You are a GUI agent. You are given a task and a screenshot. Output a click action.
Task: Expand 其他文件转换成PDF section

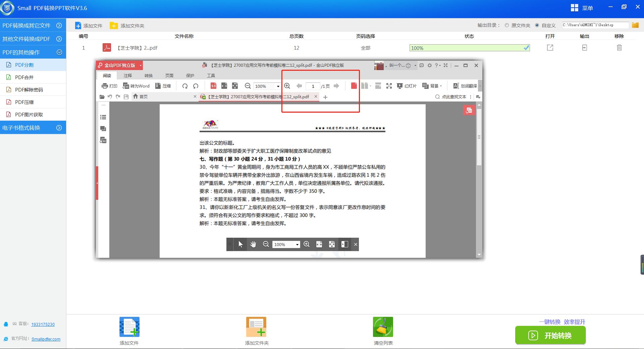tap(33, 39)
